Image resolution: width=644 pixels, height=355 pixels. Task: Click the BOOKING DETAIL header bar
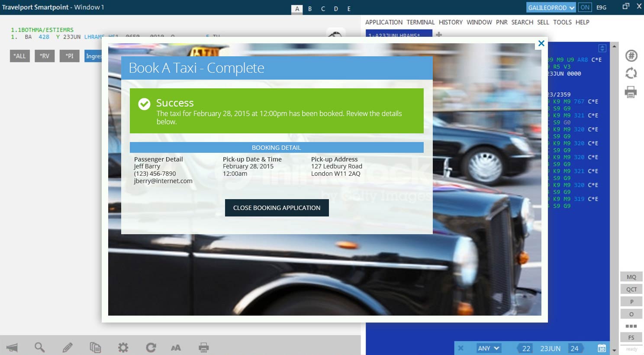[x=277, y=148]
